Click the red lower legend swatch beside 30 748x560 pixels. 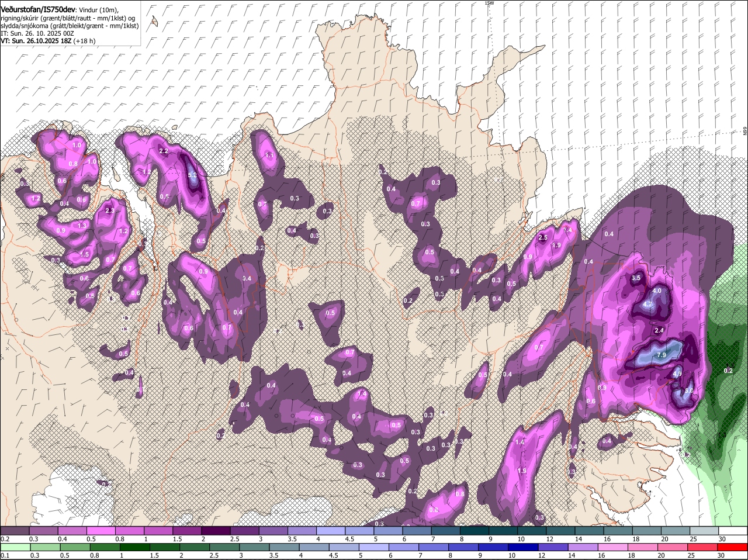(732, 547)
